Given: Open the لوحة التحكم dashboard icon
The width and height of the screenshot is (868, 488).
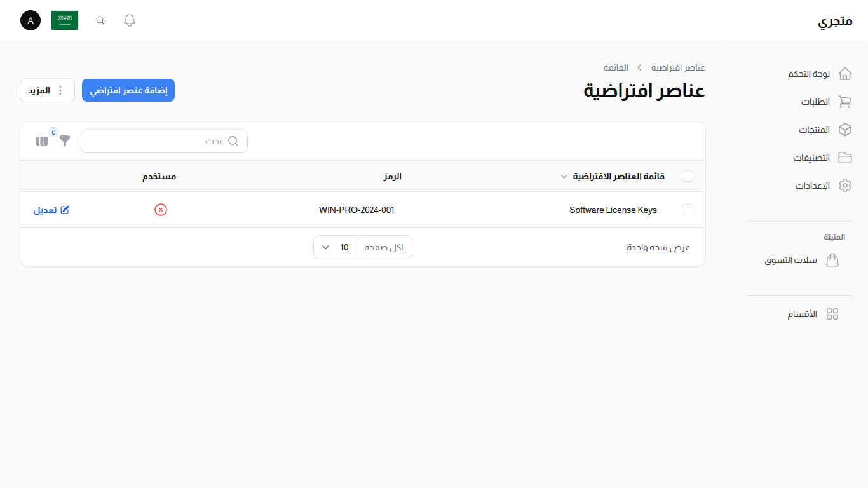Looking at the screenshot, I should pyautogui.click(x=845, y=73).
